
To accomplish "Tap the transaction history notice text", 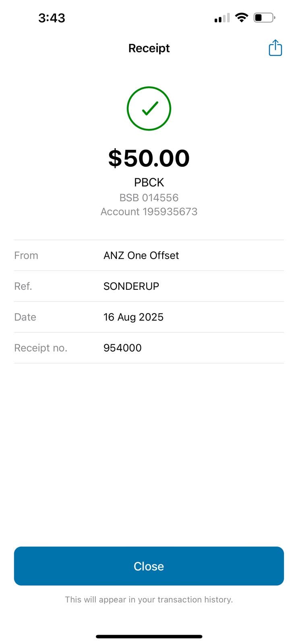I will tap(149, 600).
